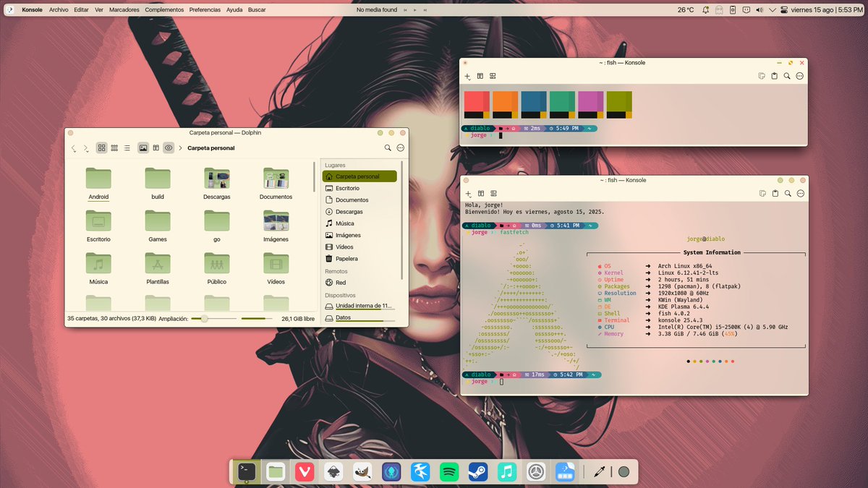The image size is (868, 488).
Task: Click the olive color block in Konsole
Action: point(619,105)
